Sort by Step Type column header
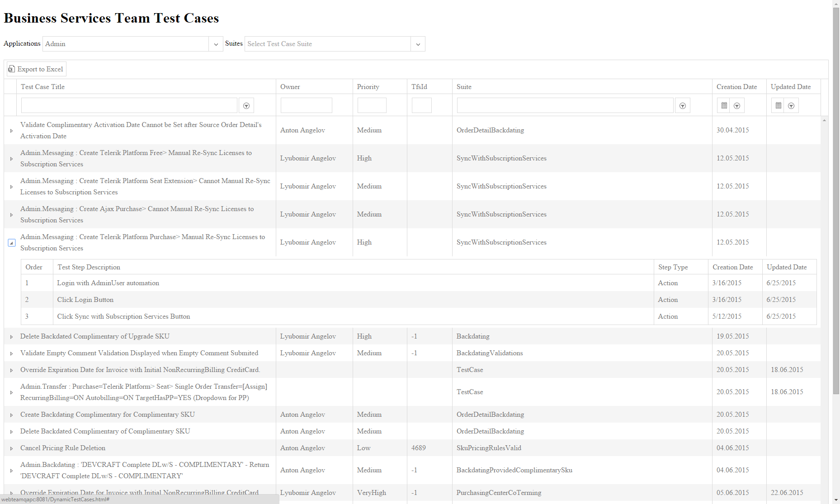 (x=673, y=267)
